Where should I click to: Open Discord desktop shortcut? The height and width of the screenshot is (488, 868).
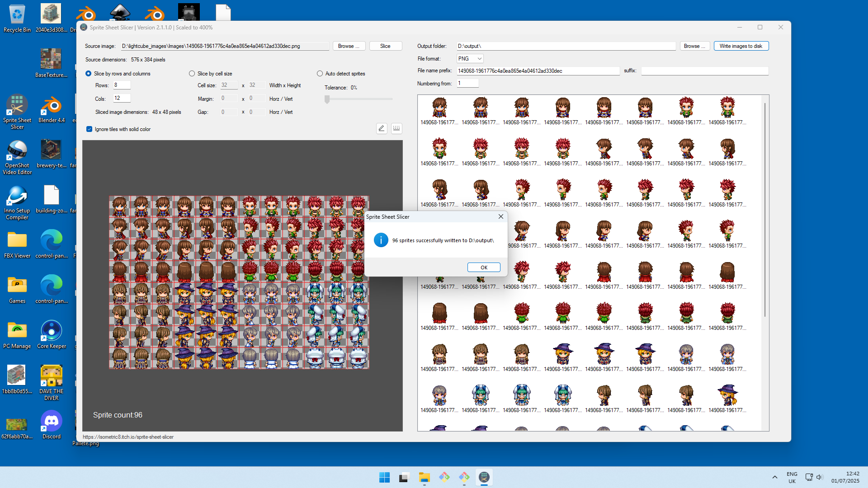click(x=52, y=425)
